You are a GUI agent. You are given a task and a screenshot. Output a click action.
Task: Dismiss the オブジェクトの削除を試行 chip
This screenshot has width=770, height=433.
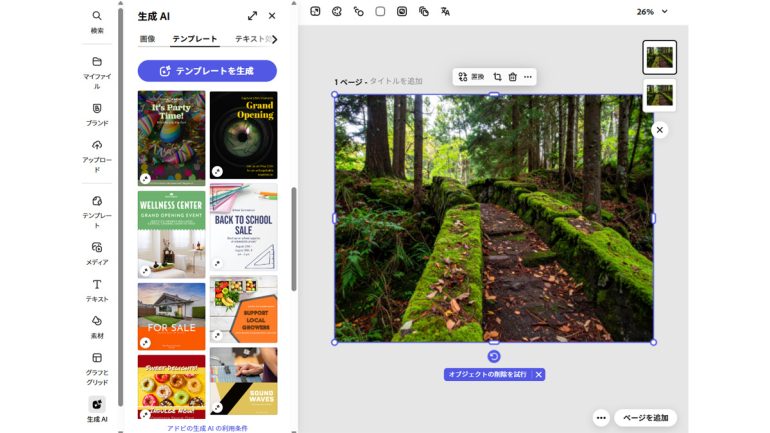pos(539,375)
